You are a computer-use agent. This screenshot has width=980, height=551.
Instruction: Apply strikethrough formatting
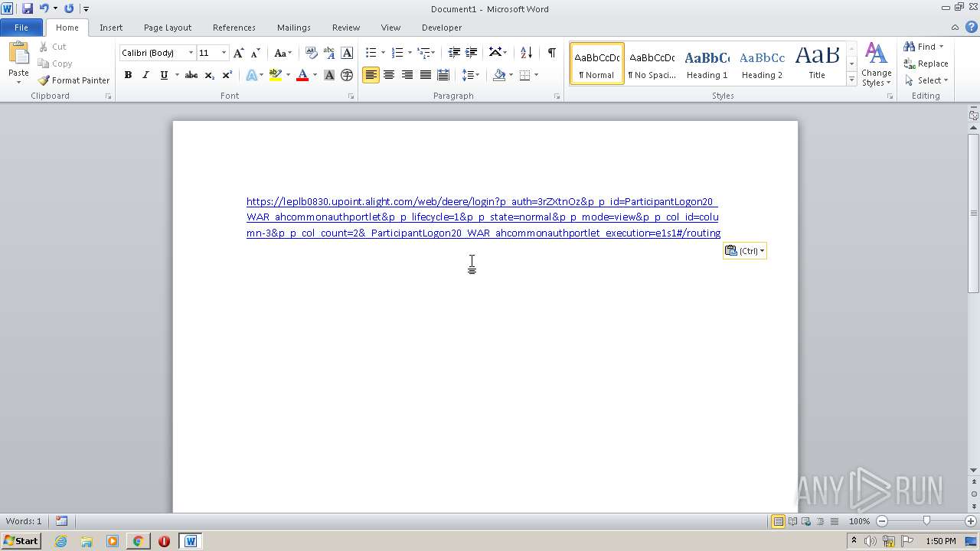coord(191,75)
